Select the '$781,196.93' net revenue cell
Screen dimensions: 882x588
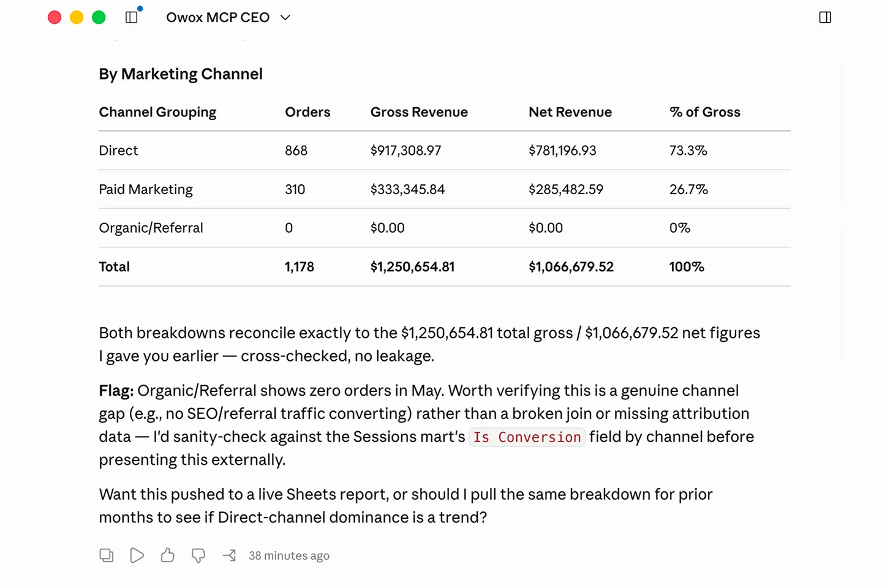tap(562, 151)
